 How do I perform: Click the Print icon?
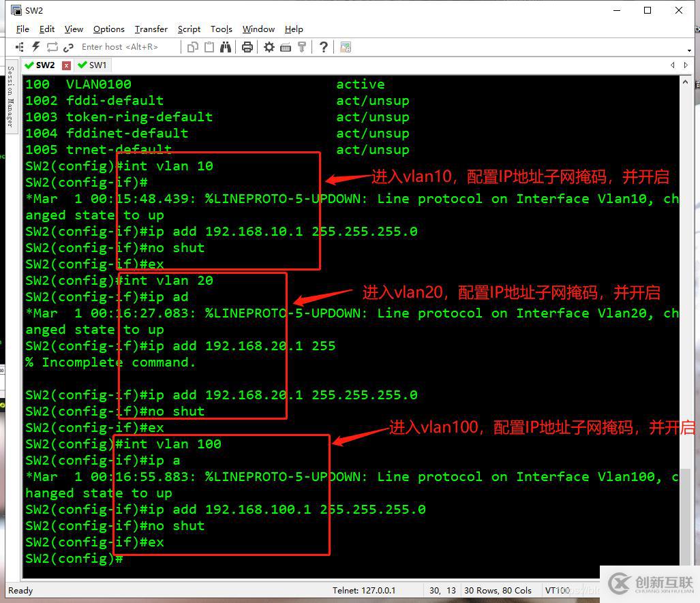(247, 47)
